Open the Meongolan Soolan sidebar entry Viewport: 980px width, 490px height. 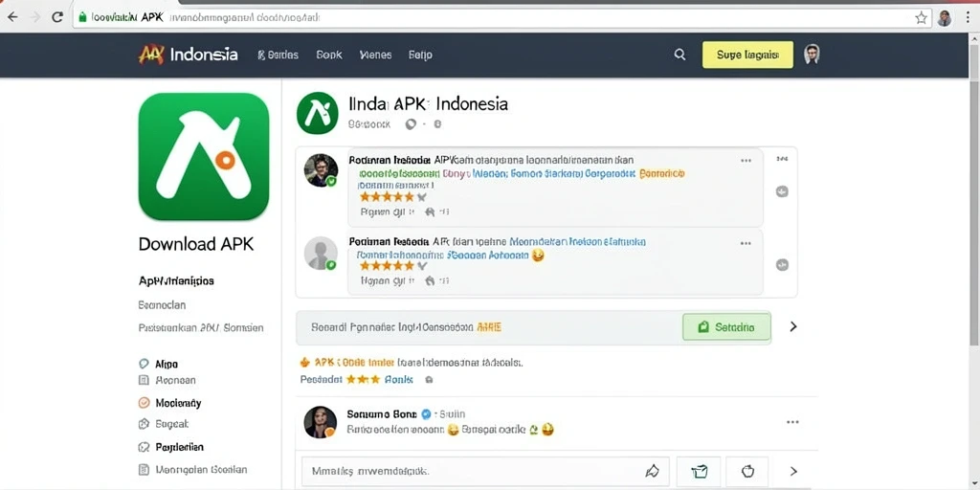(201, 469)
